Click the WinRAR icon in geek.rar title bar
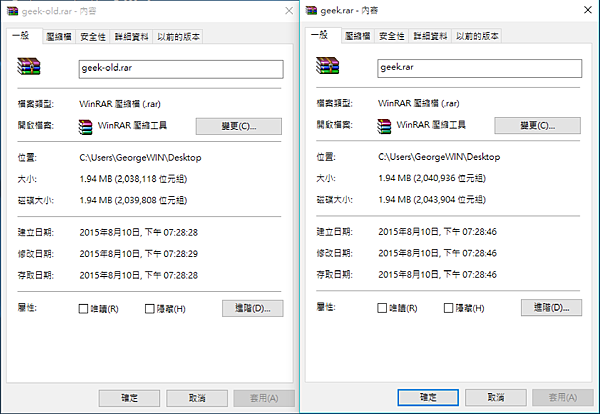600x414 pixels. pos(311,10)
